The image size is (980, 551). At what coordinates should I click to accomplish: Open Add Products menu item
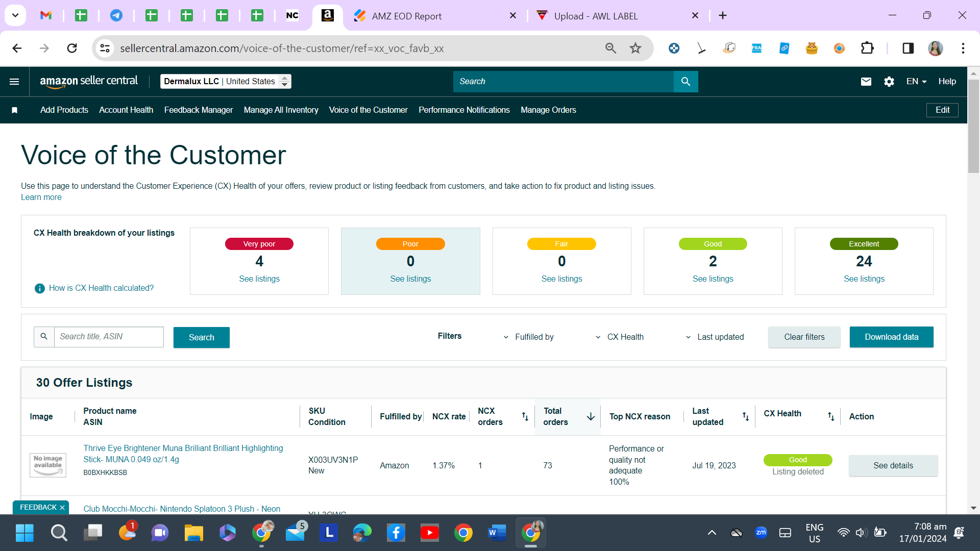[x=64, y=110]
